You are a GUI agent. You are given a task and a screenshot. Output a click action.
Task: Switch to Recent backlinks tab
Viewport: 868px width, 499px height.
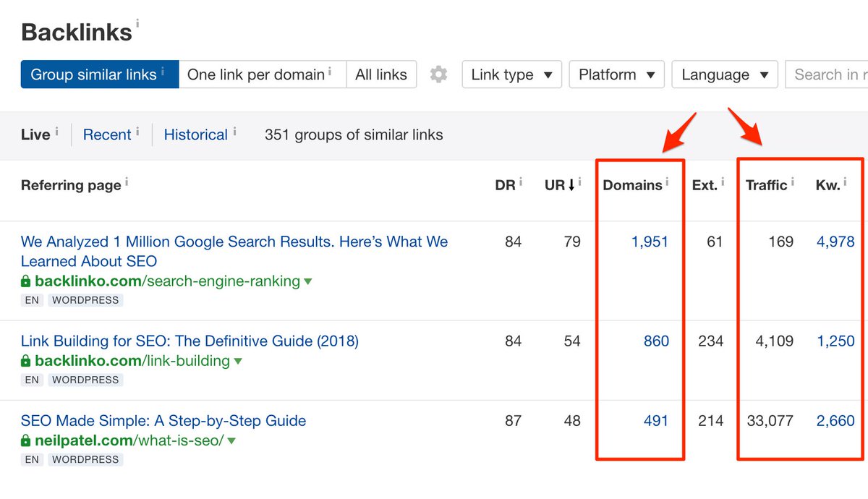tap(107, 135)
